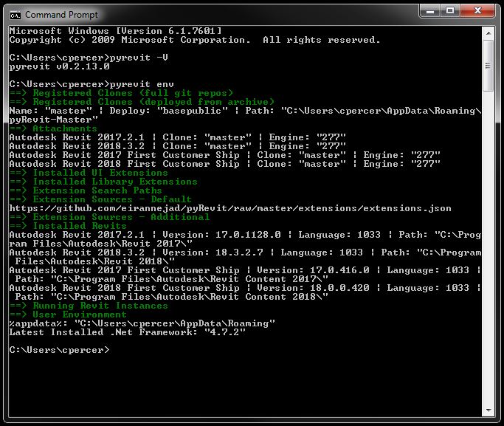Click the scroll up arrow

click(489, 32)
